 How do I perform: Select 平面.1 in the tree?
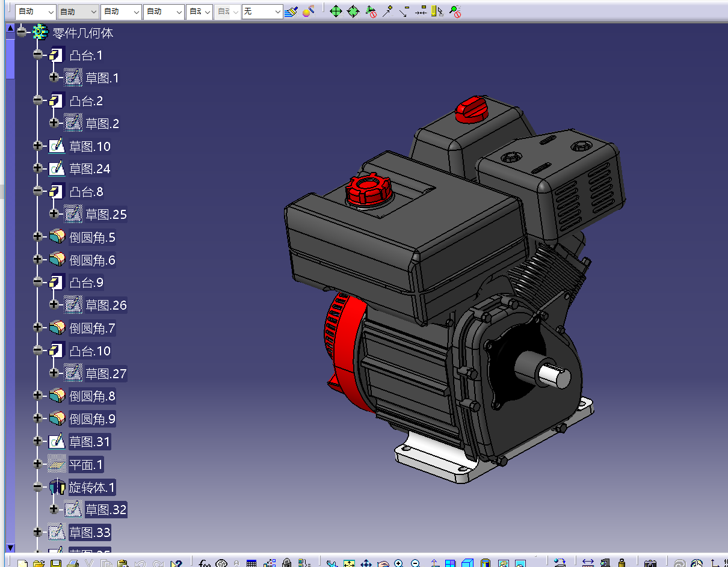pyautogui.click(x=86, y=464)
